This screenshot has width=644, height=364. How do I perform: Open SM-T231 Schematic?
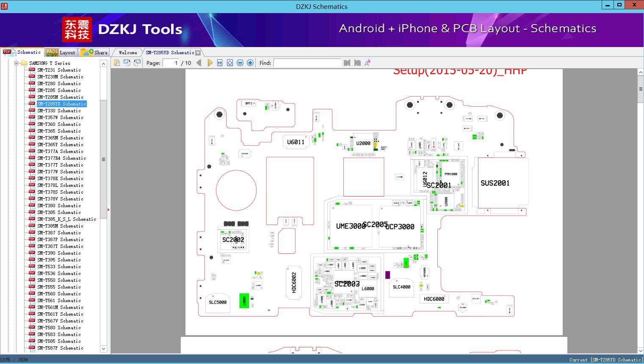[59, 70]
